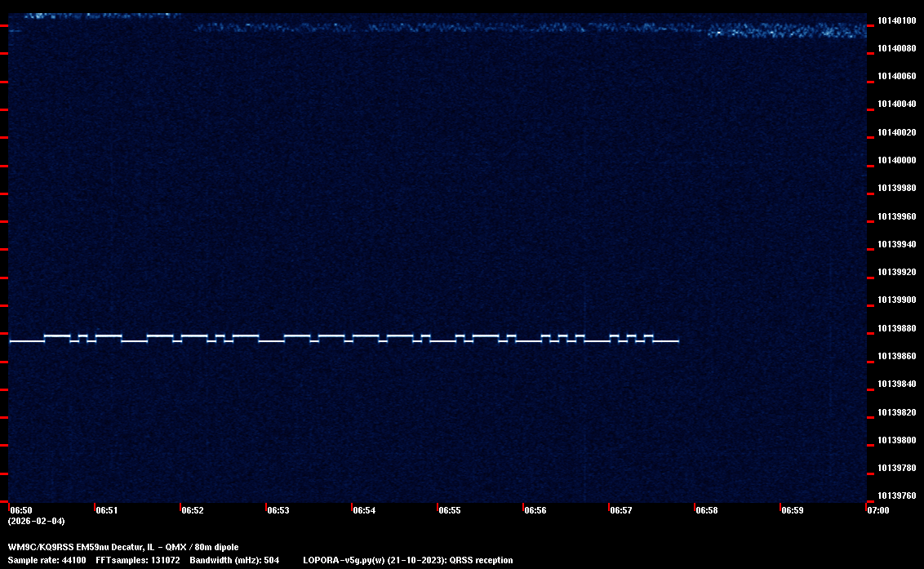Select the 10139880 frequency label

tap(896, 328)
